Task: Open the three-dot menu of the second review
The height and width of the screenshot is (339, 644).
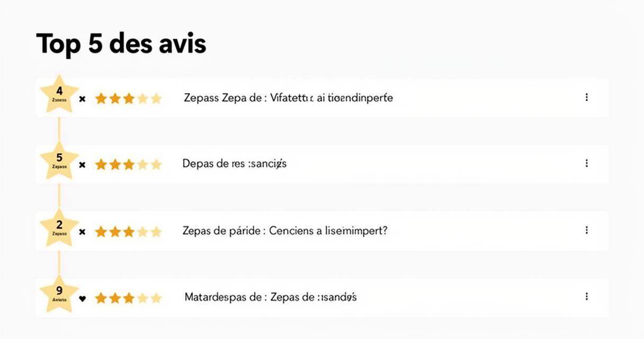Action: [x=586, y=164]
